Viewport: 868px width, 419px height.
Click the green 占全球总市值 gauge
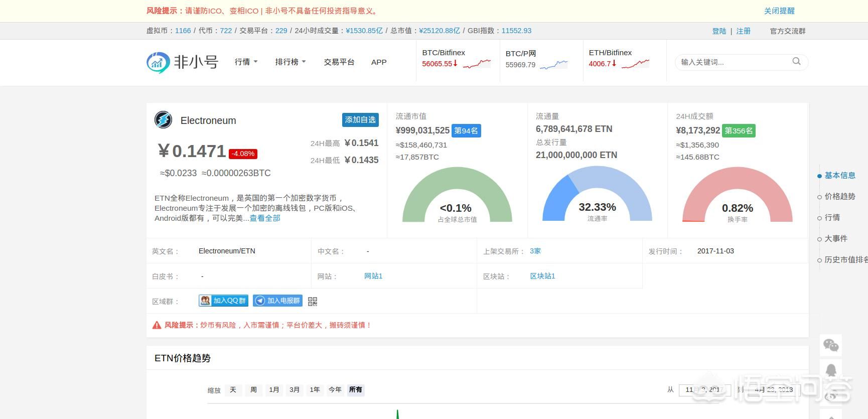457,195
